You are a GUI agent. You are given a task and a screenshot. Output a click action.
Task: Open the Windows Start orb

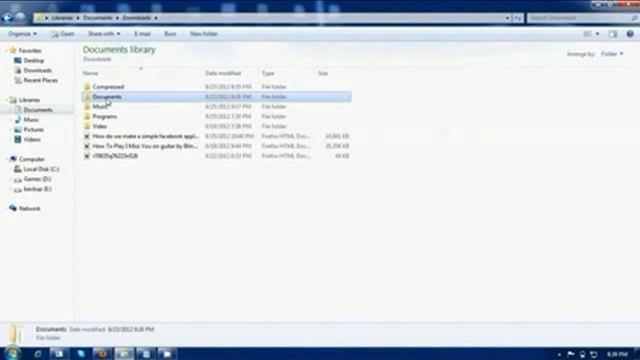pos(12,353)
